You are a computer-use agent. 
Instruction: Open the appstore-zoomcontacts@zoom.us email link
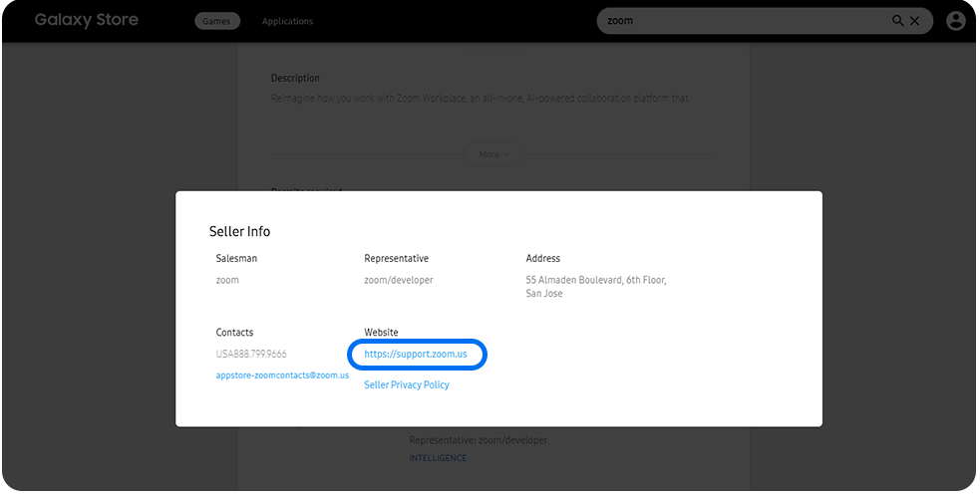click(282, 375)
